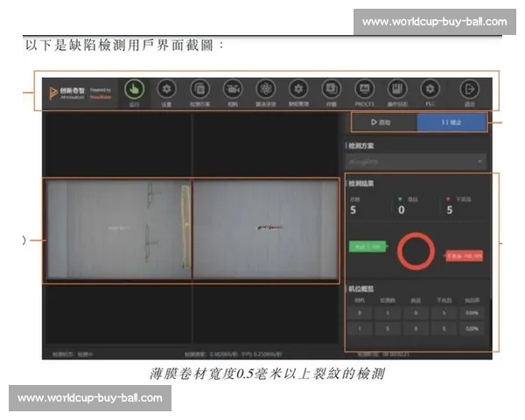The height and width of the screenshot is (420, 525).
Task: Open the camera icon in the toolbar
Action: point(233,89)
